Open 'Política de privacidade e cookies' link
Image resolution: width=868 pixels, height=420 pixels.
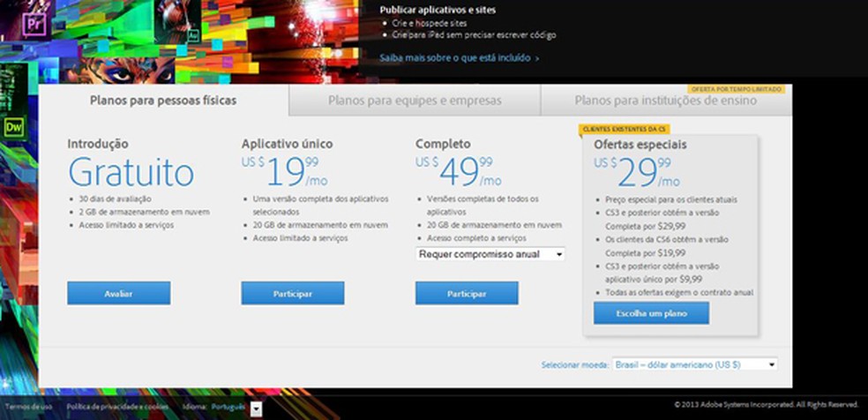117,407
